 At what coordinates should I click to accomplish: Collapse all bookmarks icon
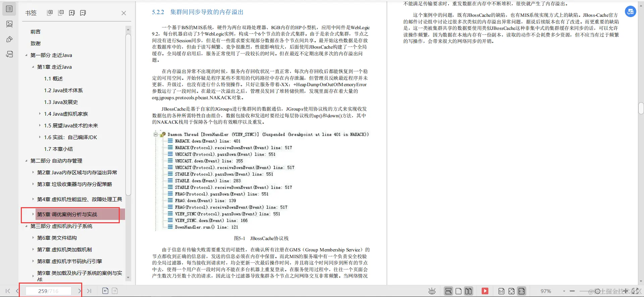click(61, 13)
